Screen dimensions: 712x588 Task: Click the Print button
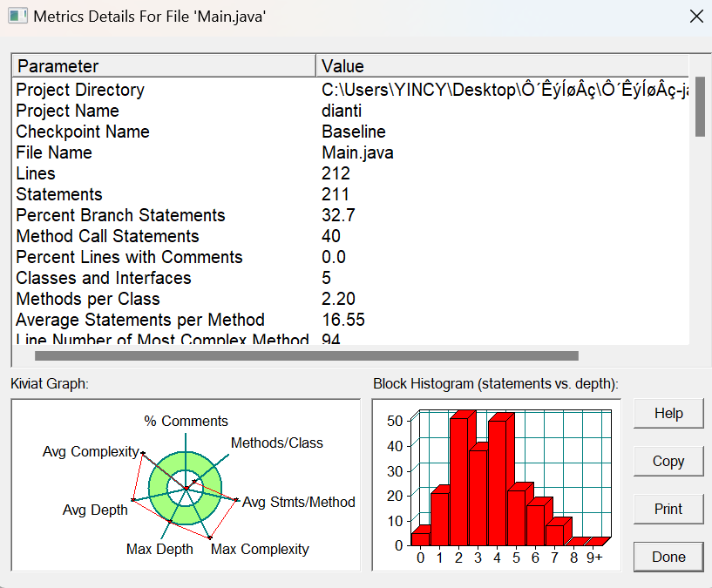(x=668, y=509)
